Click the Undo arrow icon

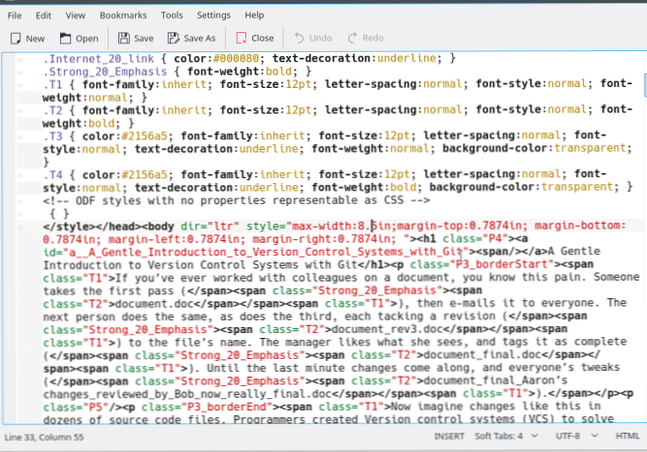pyautogui.click(x=299, y=38)
